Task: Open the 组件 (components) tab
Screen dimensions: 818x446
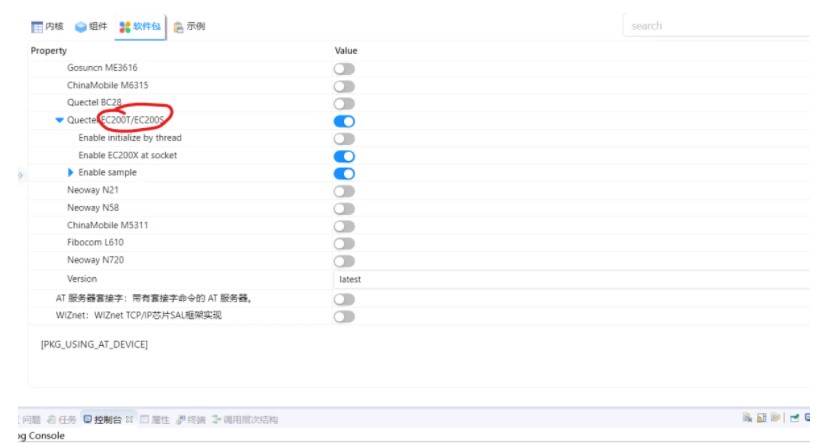Action: pyautogui.click(x=91, y=26)
